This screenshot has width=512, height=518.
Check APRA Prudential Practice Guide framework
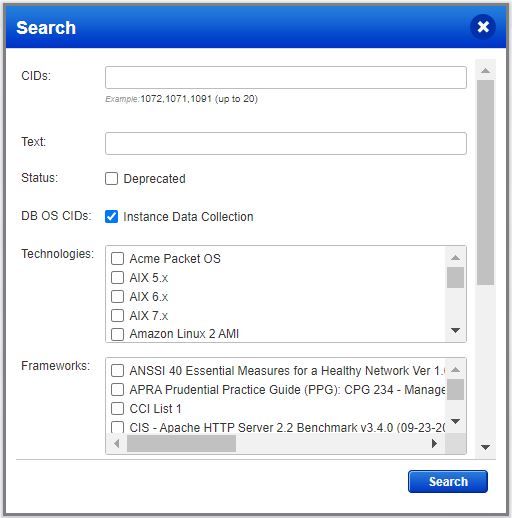117,389
